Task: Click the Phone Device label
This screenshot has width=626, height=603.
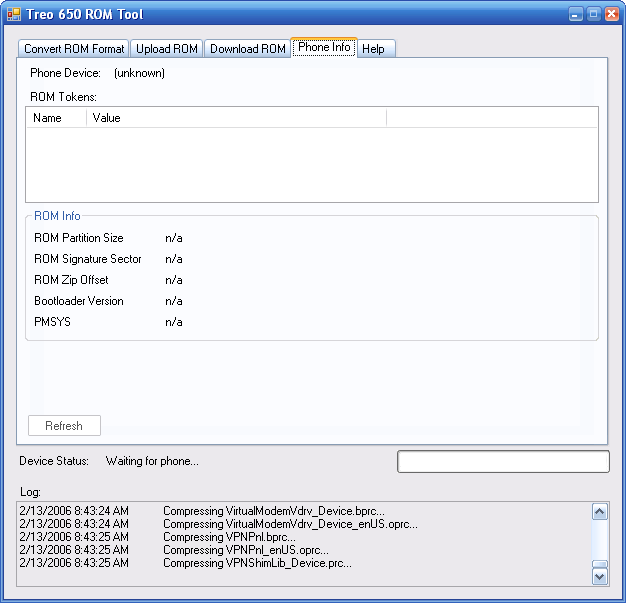Action: [65, 73]
